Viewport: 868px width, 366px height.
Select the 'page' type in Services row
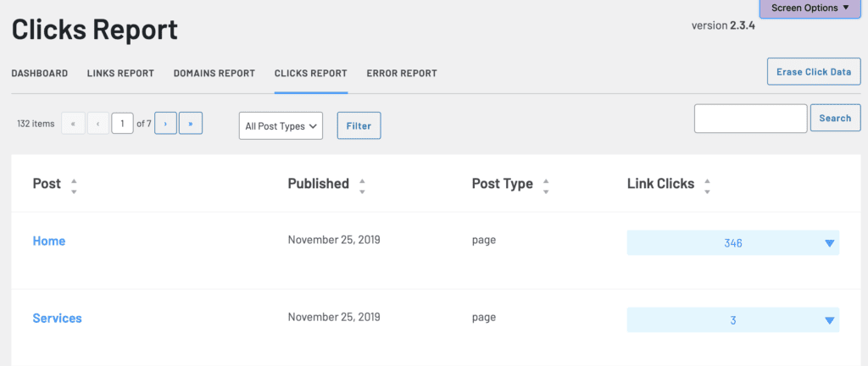[484, 318]
